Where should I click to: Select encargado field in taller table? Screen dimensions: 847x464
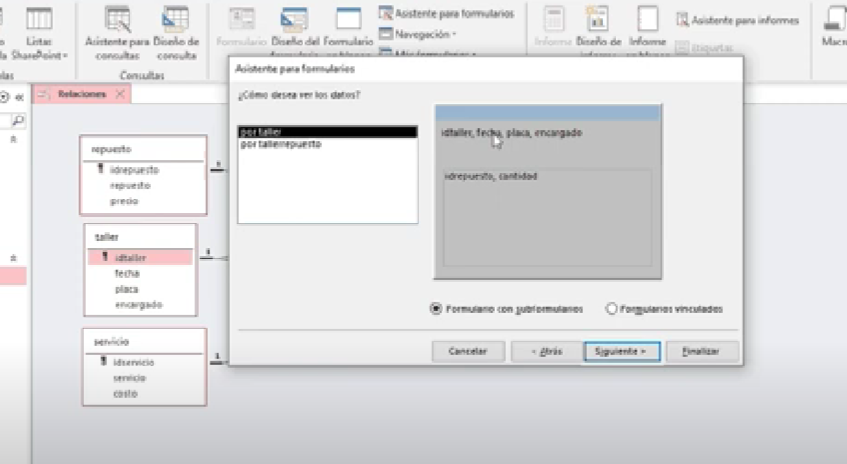tap(139, 305)
